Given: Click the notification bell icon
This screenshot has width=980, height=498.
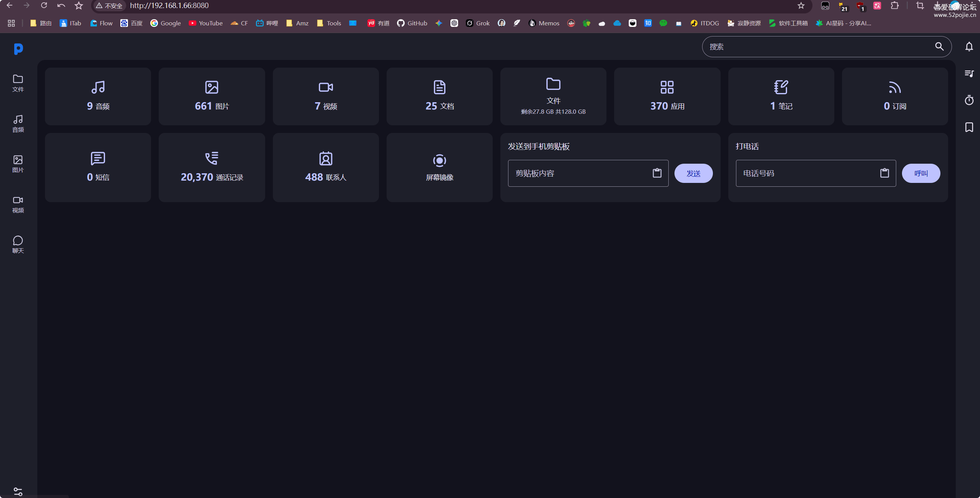Looking at the screenshot, I should [969, 46].
